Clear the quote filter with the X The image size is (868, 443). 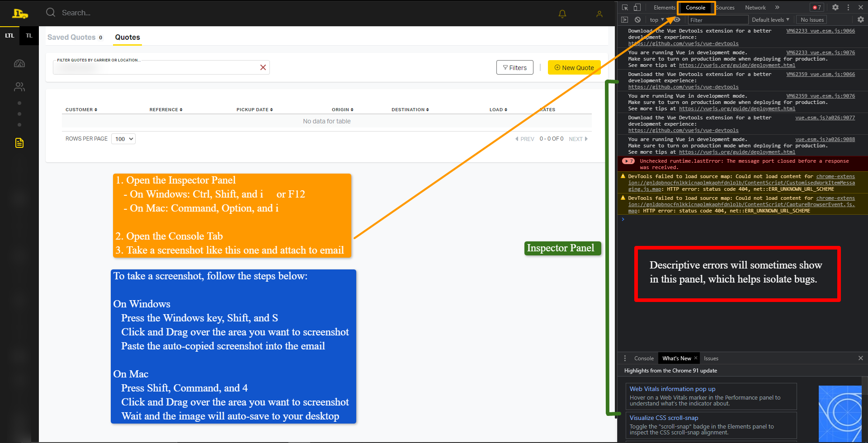pos(263,67)
